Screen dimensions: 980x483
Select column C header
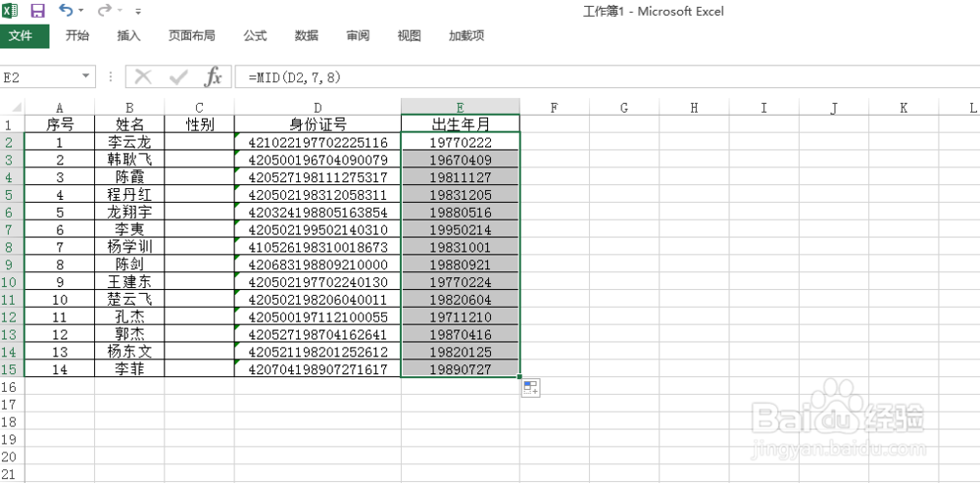(x=199, y=108)
